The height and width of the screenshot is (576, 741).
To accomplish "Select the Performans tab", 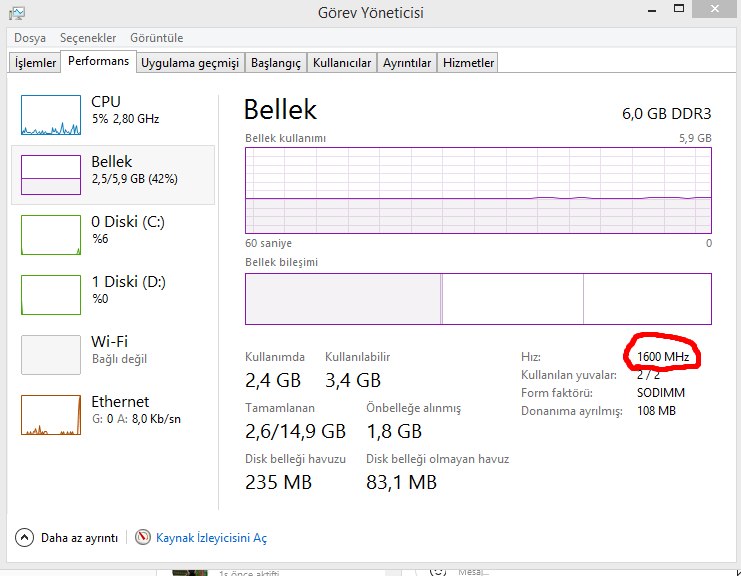I will tap(98, 61).
